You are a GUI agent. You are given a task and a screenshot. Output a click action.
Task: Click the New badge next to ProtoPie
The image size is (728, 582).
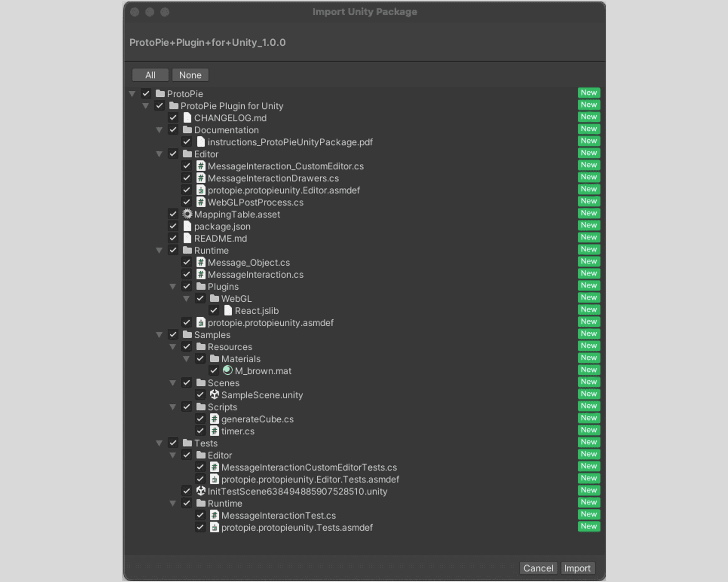(x=589, y=93)
